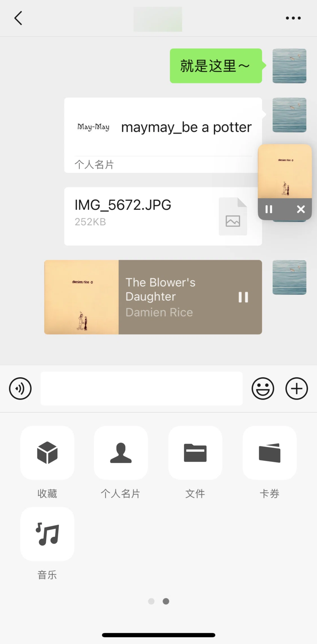The image size is (317, 644).
Task: Select second attachments page dot
Action: (166, 601)
